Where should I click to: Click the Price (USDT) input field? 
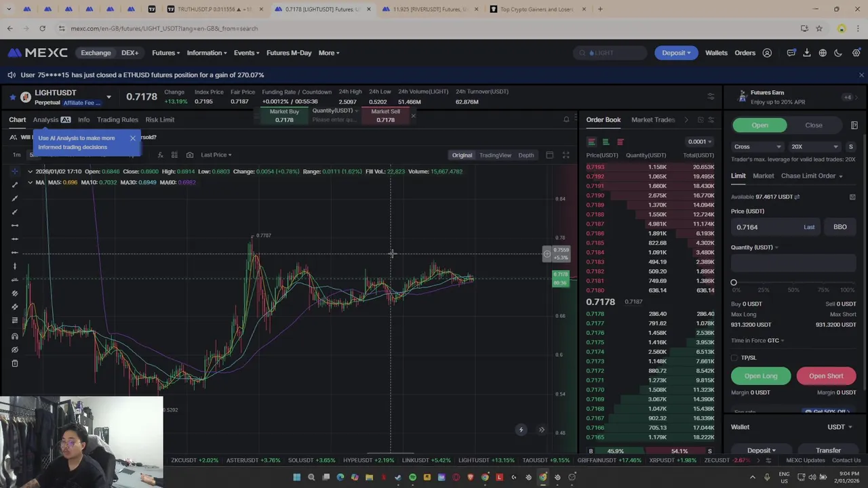(x=775, y=227)
